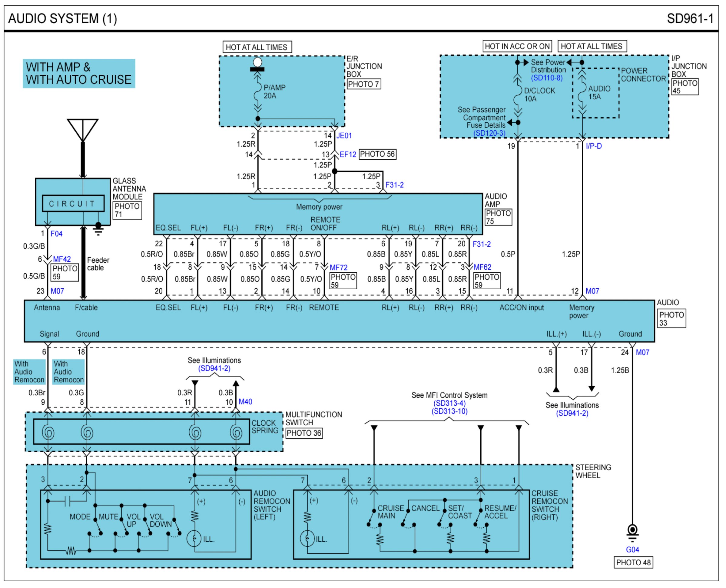Select the JE01 connector label
The width and height of the screenshot is (726, 588).
pos(344,135)
